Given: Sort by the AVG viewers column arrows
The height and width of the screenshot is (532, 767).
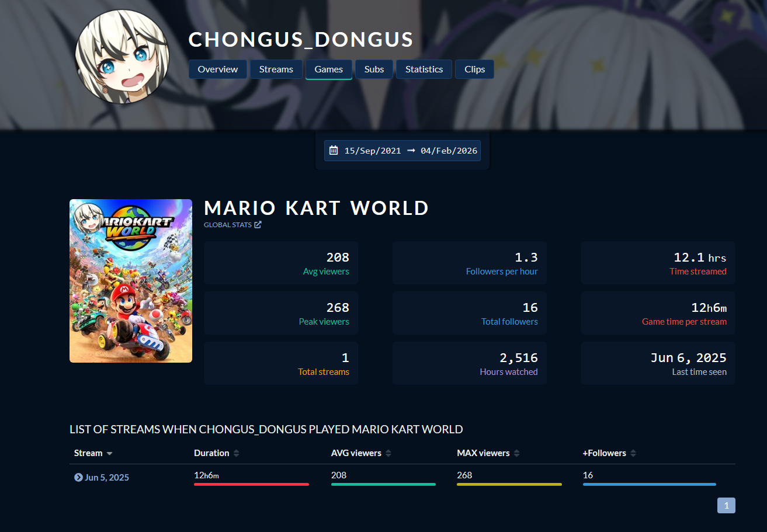Looking at the screenshot, I should [x=388, y=453].
